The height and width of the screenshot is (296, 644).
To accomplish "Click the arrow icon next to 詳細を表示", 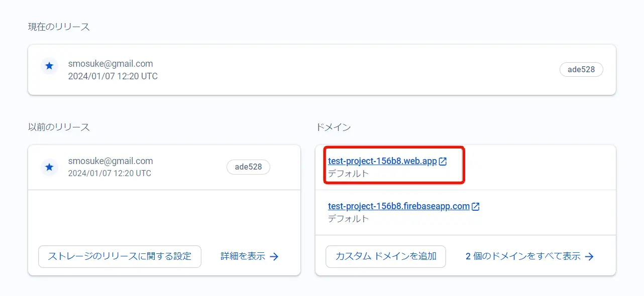I will click(274, 257).
